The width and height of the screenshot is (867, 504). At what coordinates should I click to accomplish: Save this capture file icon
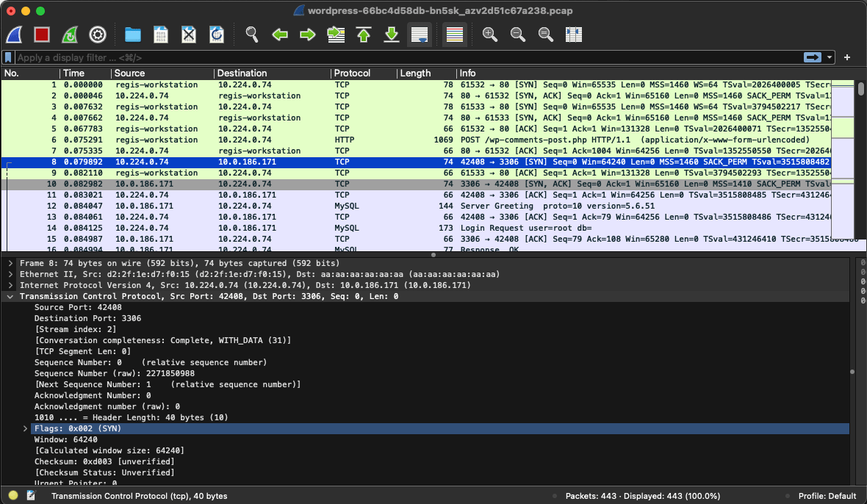pyautogui.click(x=161, y=35)
